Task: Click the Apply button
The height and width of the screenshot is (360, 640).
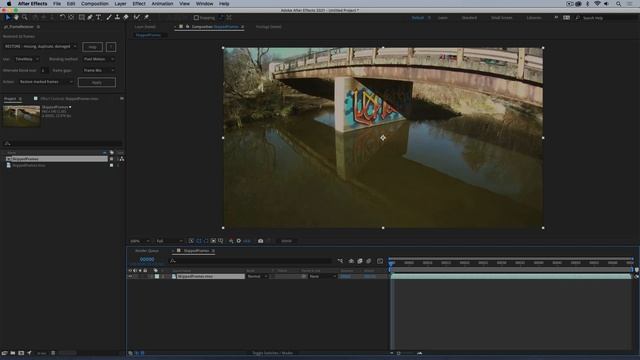Action: click(97, 82)
